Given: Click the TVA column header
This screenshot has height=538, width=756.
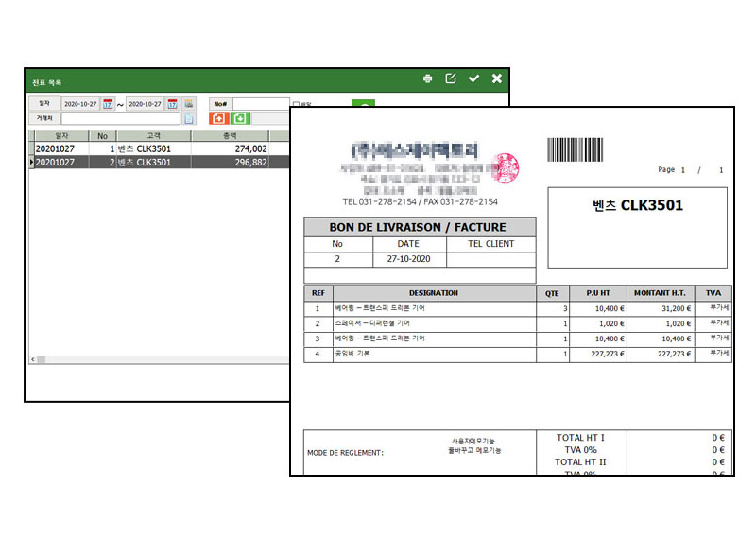Looking at the screenshot, I should pos(713,293).
